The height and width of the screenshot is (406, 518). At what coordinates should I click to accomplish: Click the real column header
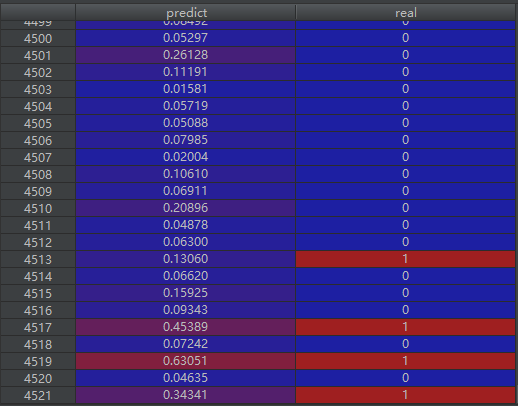pos(405,13)
